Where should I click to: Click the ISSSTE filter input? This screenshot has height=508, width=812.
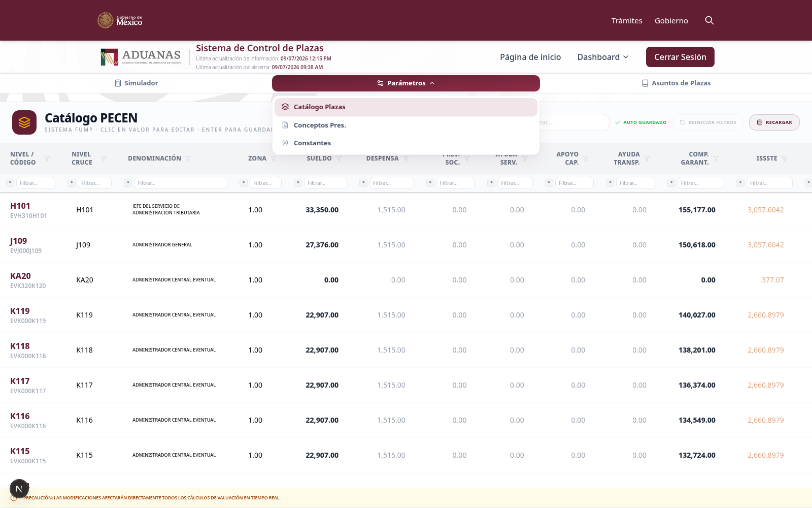coord(769,183)
